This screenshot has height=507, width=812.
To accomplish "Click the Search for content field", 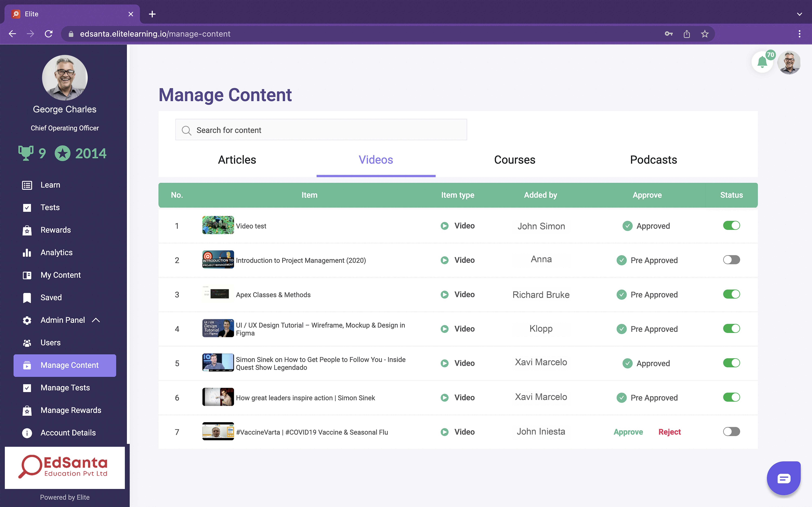I will click(x=321, y=130).
